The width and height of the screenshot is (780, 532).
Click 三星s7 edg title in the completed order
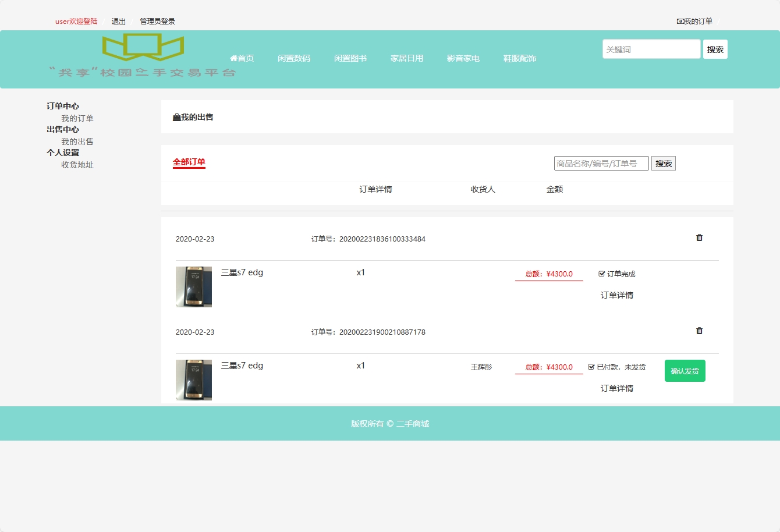(x=242, y=272)
